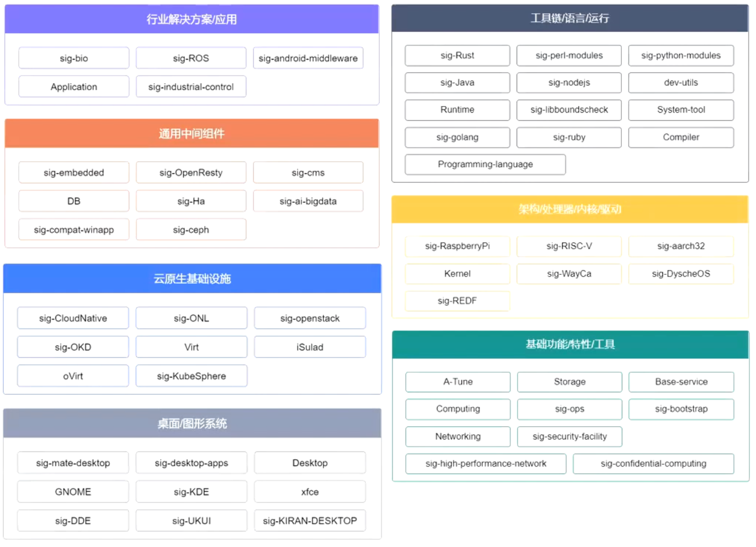This screenshot has width=756, height=547.
Task: Open sig-OpenResty
Action: tap(191, 173)
